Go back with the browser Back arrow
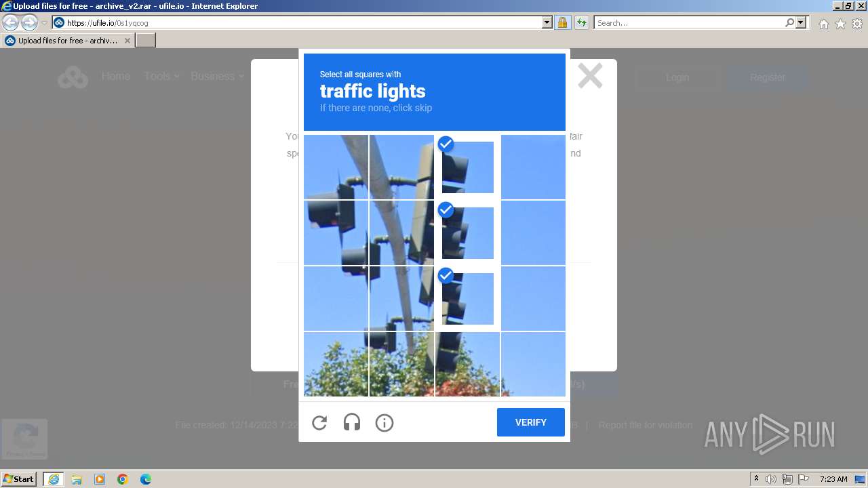The width and height of the screenshot is (868, 488). click(x=11, y=23)
